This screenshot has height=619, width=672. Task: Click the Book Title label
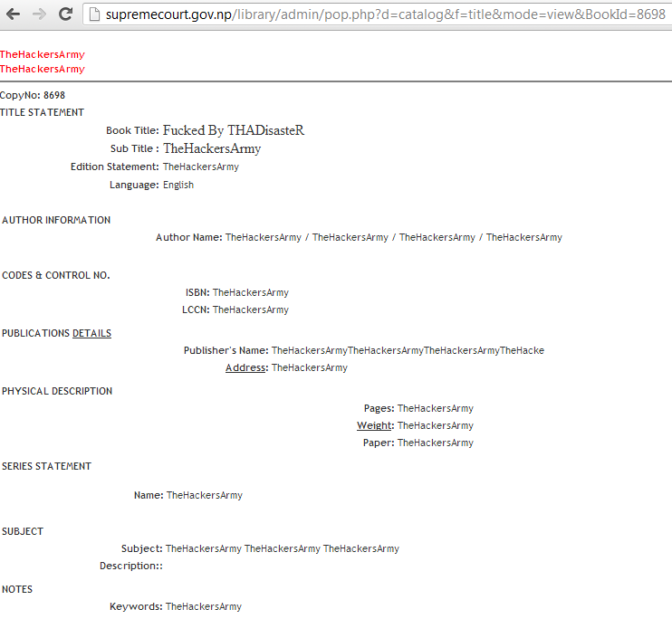pyautogui.click(x=132, y=130)
